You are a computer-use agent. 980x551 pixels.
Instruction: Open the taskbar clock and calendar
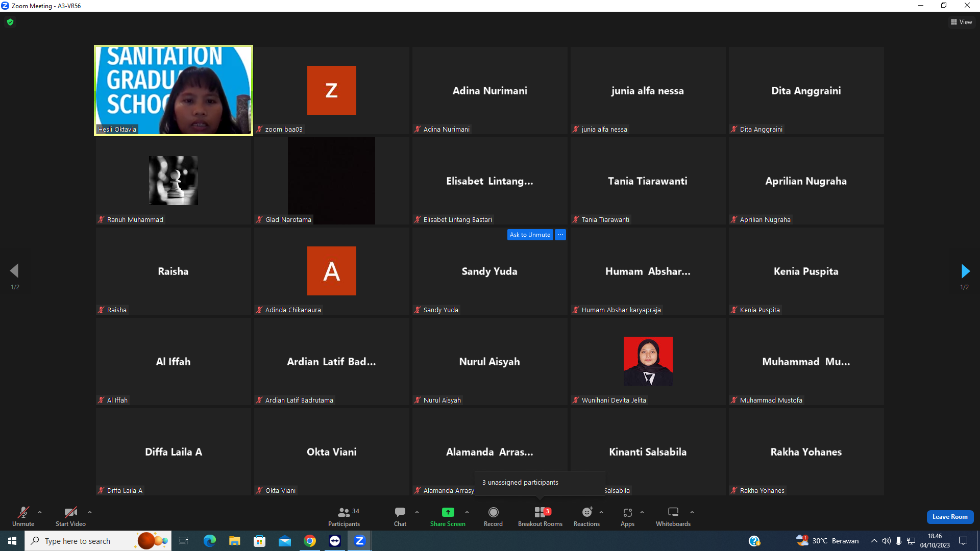935,541
